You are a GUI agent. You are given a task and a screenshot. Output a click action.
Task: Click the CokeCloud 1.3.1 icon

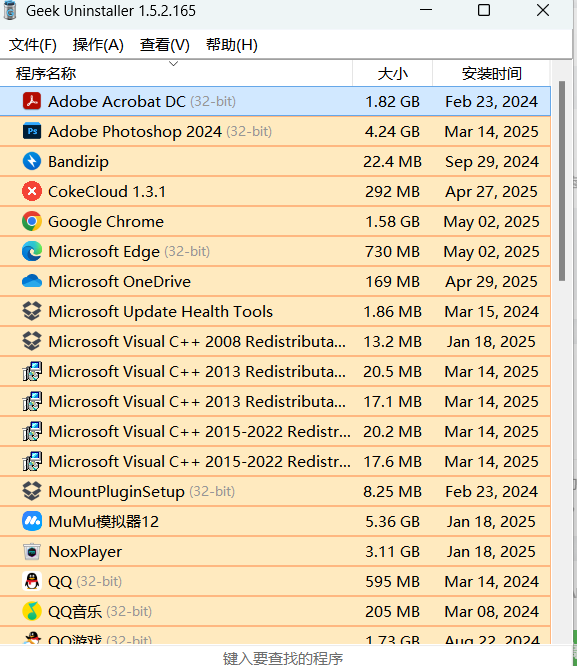[x=32, y=192]
